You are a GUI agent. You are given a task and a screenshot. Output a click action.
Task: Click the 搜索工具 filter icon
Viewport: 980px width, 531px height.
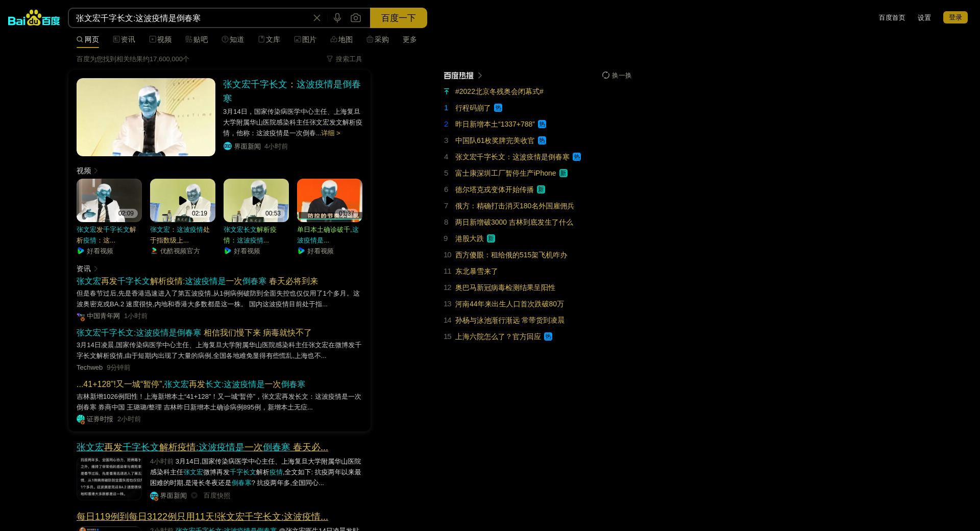coord(330,59)
